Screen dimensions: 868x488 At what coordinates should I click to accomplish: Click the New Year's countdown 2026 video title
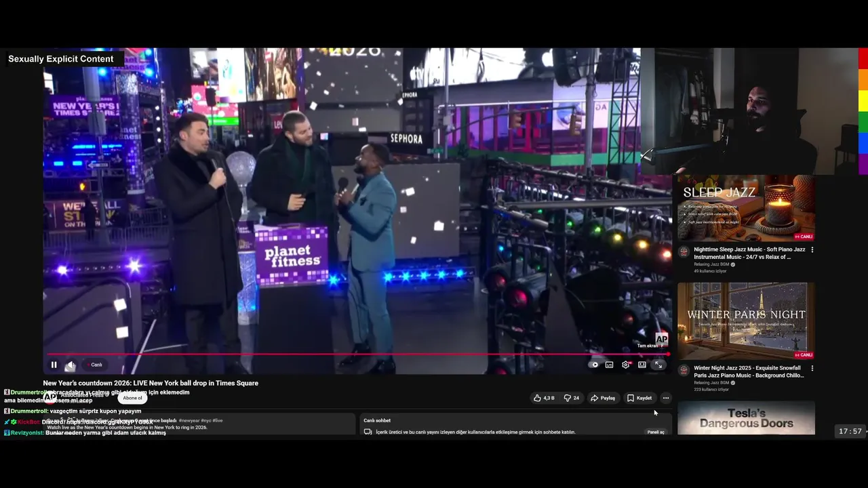tap(151, 383)
